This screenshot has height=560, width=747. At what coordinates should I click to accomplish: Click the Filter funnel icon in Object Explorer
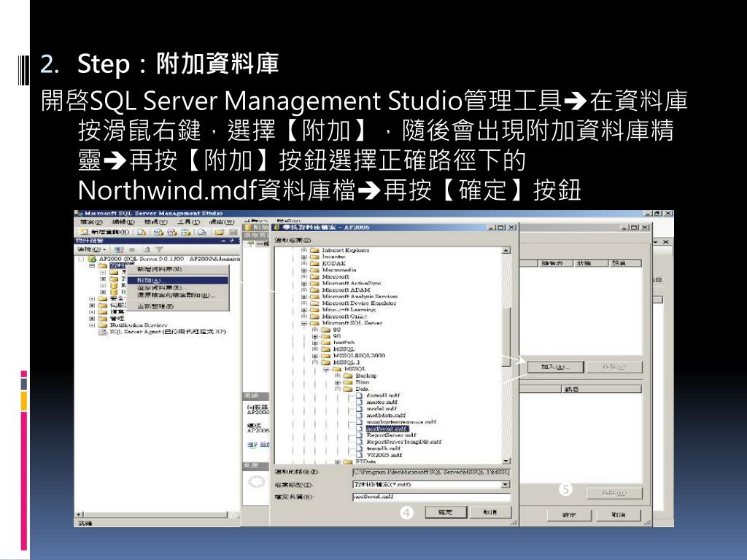point(159,249)
